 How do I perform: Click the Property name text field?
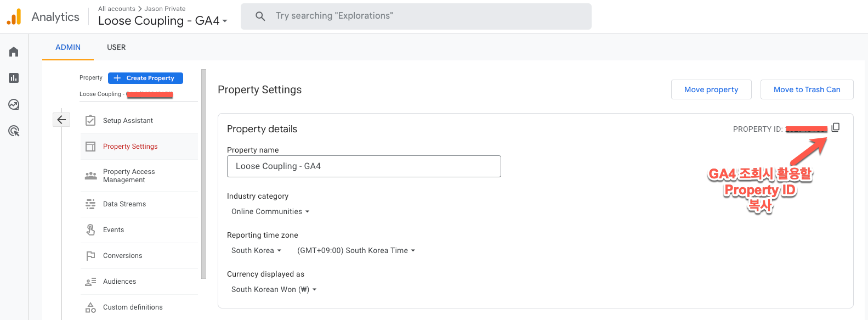tap(364, 166)
